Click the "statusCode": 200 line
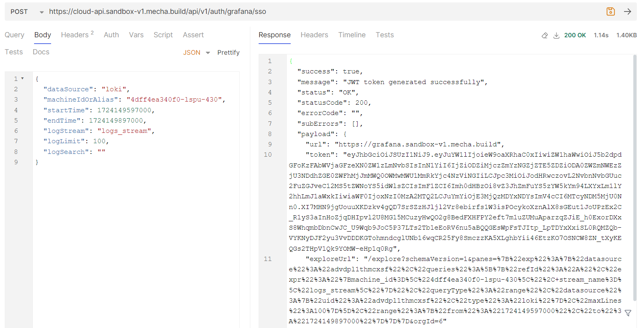 click(x=334, y=103)
